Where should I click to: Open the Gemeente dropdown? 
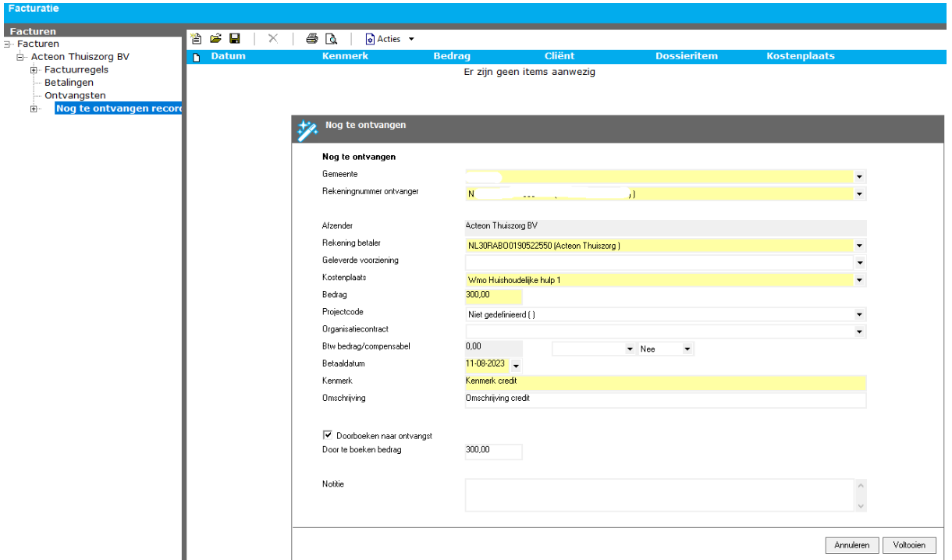[x=859, y=177]
